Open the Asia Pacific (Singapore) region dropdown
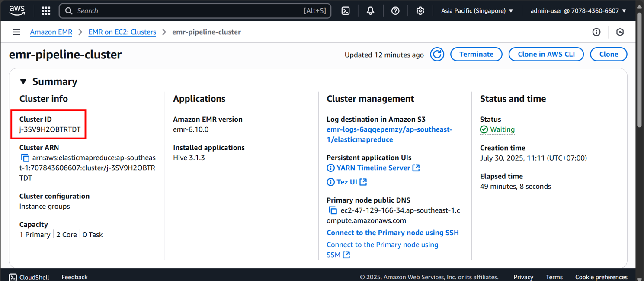 click(477, 11)
